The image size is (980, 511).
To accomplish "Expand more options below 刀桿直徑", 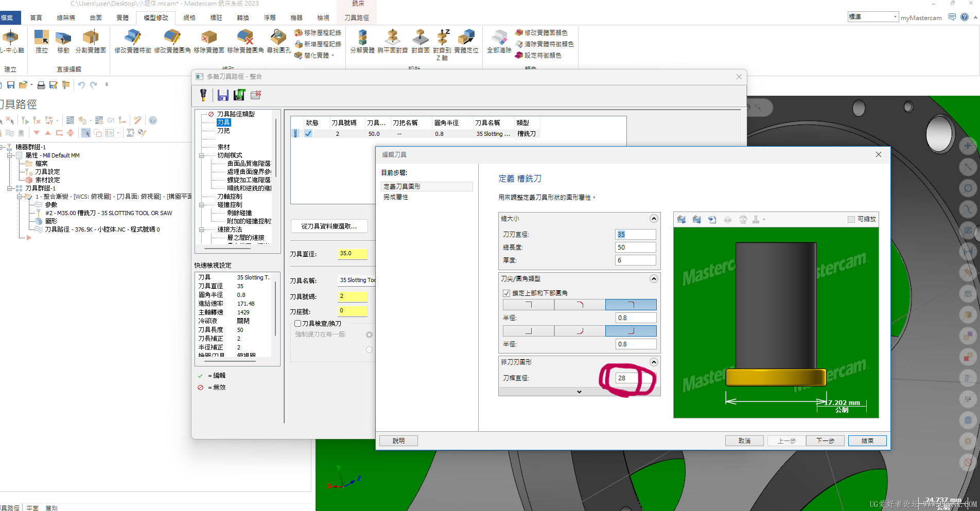I will (579, 392).
